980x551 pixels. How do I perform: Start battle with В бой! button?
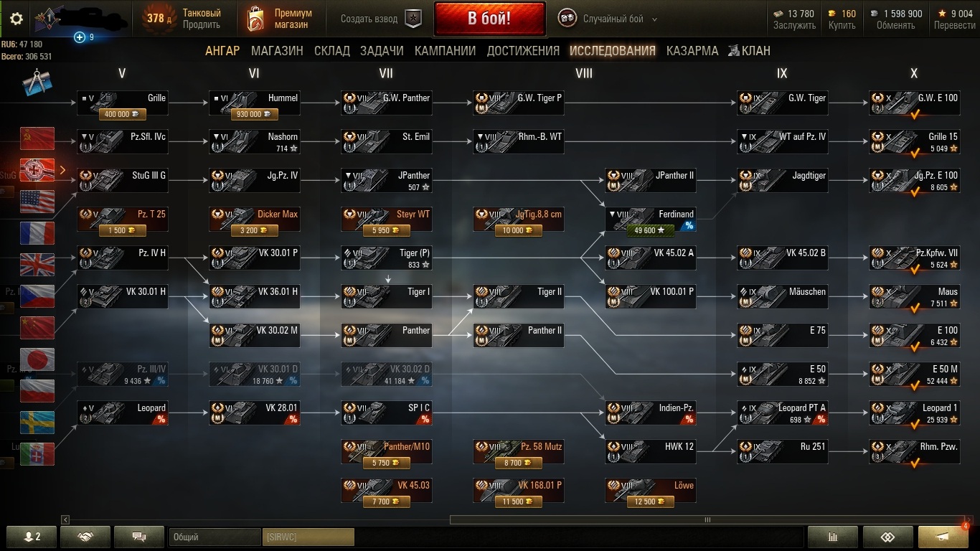[489, 19]
